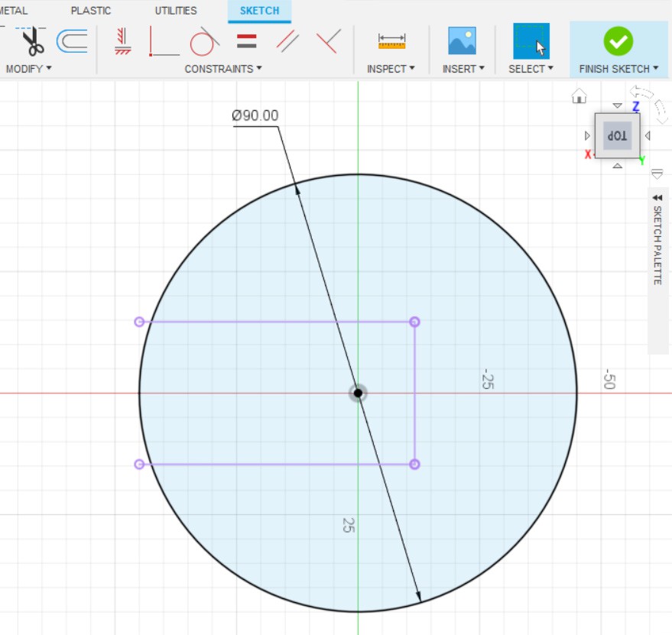Image resolution: width=672 pixels, height=635 pixels.
Task: Go to ViewCube home view
Action: [x=579, y=96]
